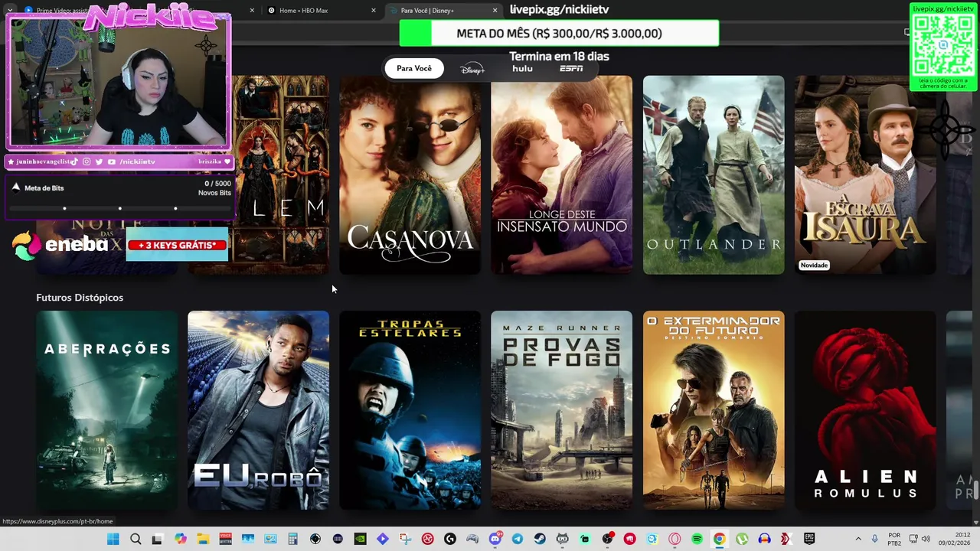Open the clock and date panel
Screen dimensions: 980x551
(955, 539)
